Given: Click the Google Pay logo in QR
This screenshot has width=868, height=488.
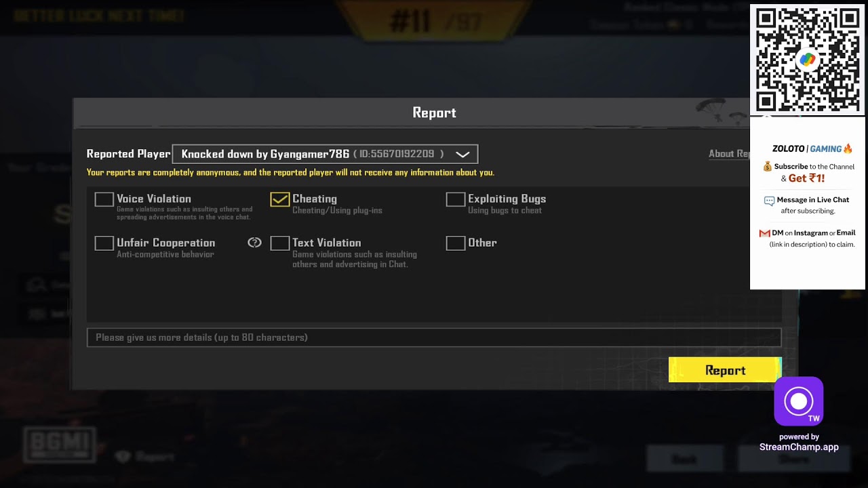Looking at the screenshot, I should coord(807,60).
